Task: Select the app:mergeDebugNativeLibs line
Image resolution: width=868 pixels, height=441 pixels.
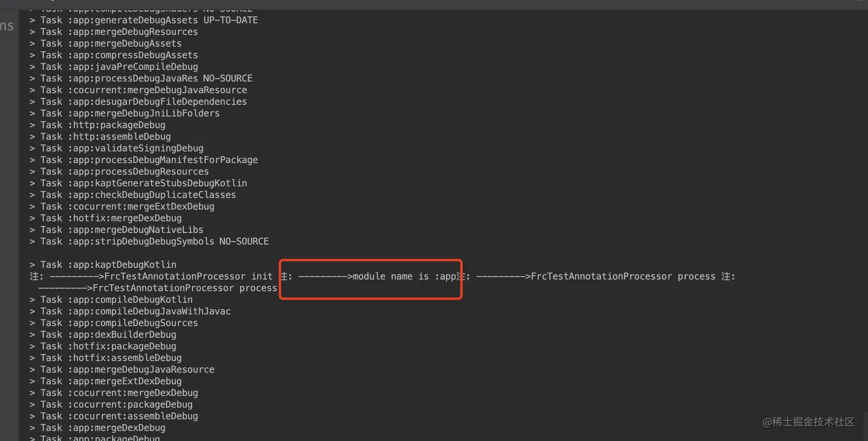Action: pyautogui.click(x=117, y=229)
